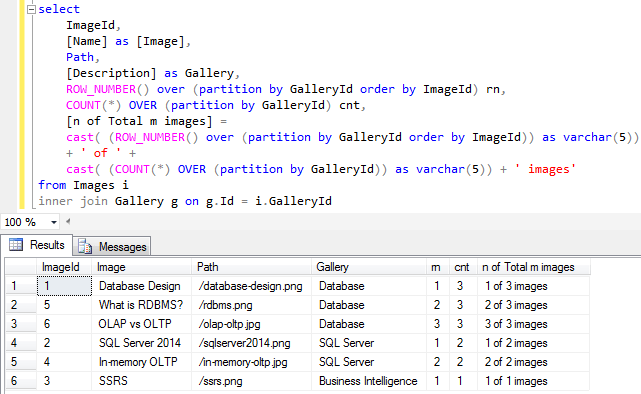
Task: Click the "' images'" string literal in code
Action: pyautogui.click(x=545, y=169)
